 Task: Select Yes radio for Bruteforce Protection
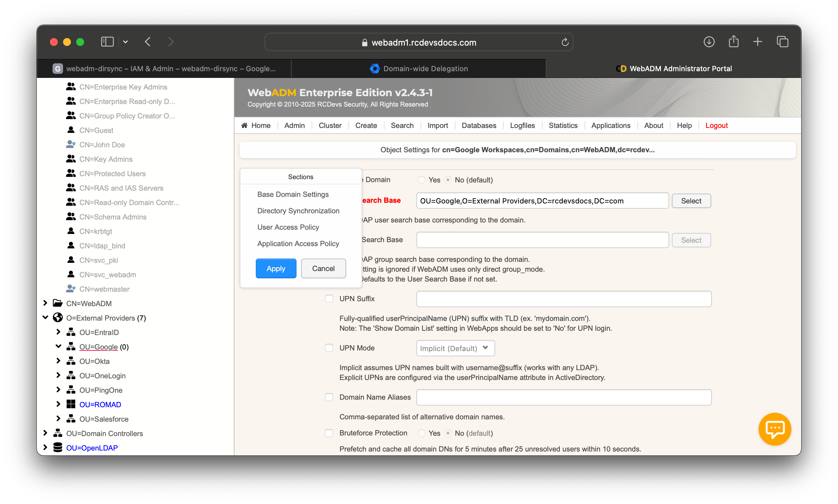[x=421, y=433]
